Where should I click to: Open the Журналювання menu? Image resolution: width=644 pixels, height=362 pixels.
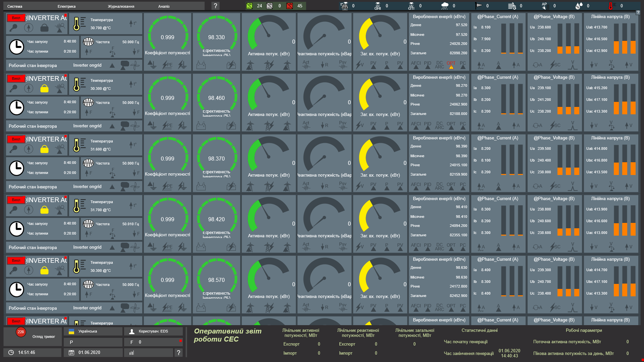(121, 6)
